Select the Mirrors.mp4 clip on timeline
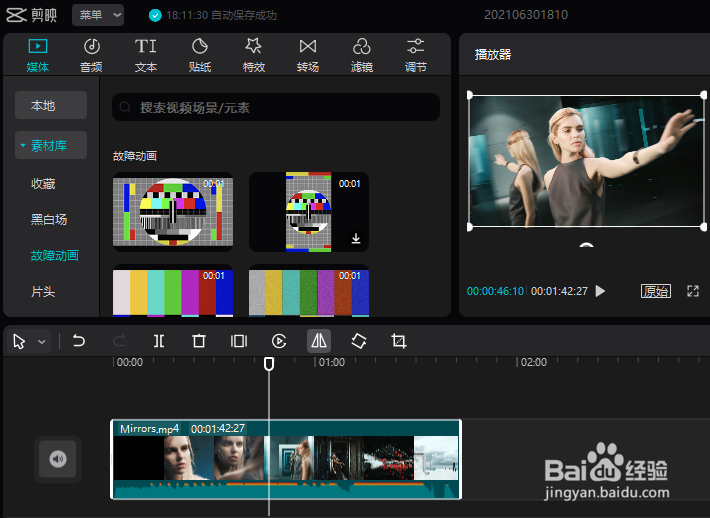Screen dimensions: 710x518 pos(286,459)
